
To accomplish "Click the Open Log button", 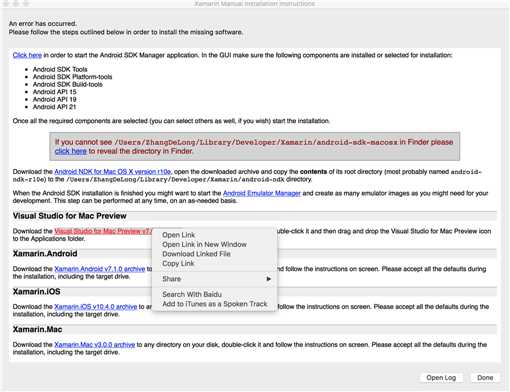I will (x=441, y=378).
